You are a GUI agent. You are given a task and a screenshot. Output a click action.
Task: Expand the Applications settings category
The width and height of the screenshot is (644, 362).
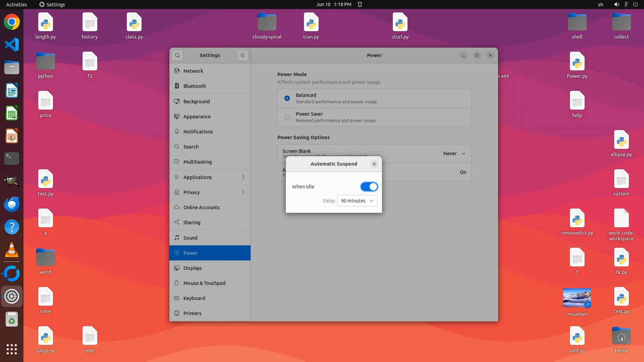(x=210, y=177)
